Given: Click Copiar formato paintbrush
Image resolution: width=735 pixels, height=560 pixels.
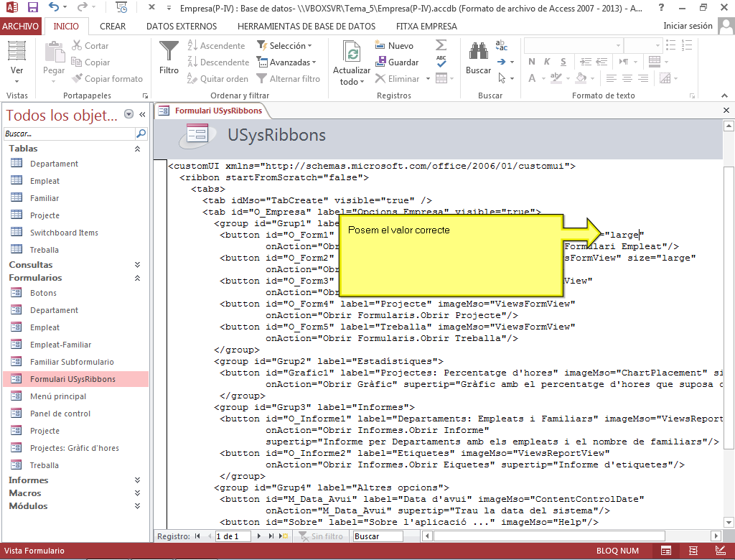Looking at the screenshot, I should click(108, 79).
